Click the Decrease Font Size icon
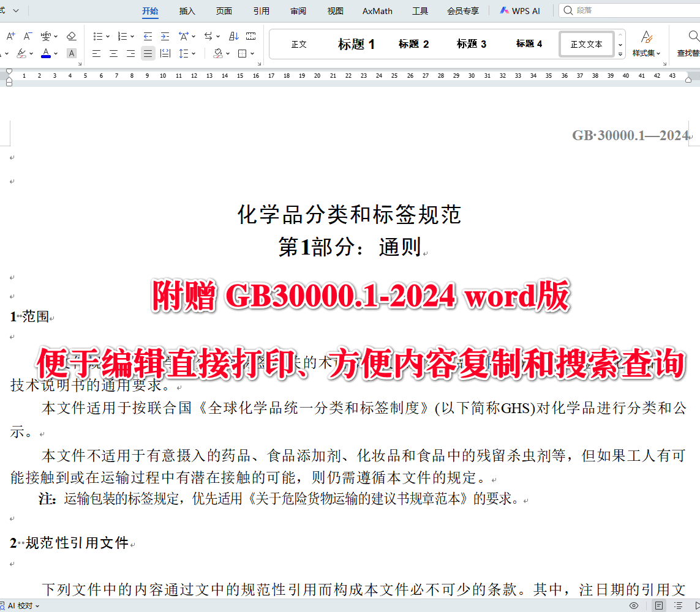700x612 pixels. coord(26,35)
